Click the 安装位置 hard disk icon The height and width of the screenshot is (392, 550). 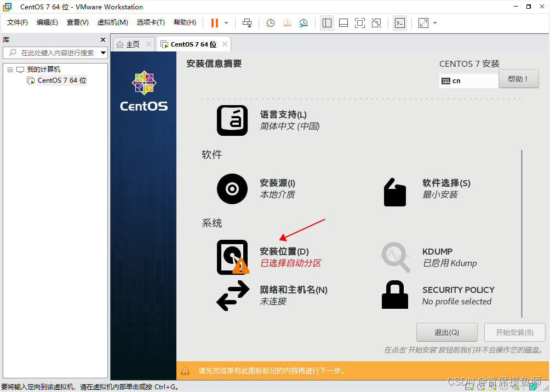click(232, 257)
